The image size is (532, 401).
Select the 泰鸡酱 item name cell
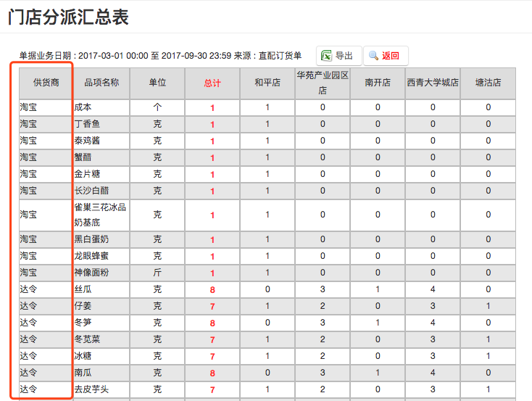click(101, 141)
